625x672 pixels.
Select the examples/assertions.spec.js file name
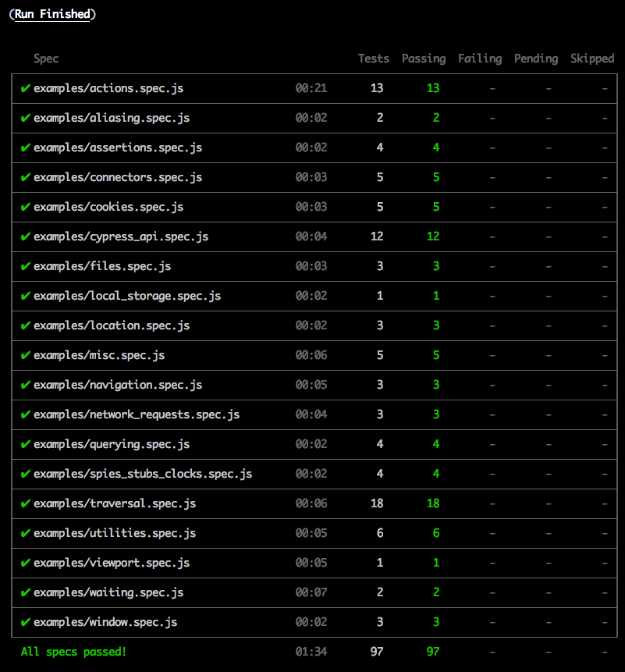tap(118, 148)
